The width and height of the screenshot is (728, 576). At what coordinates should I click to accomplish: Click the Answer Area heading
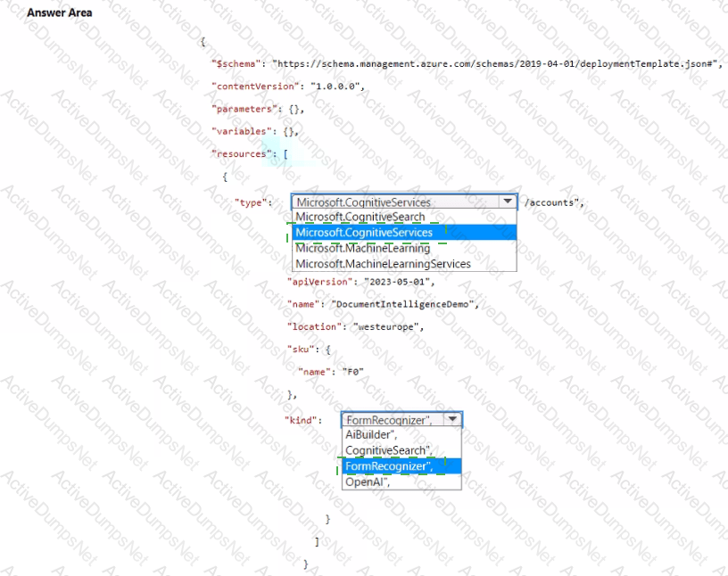59,13
